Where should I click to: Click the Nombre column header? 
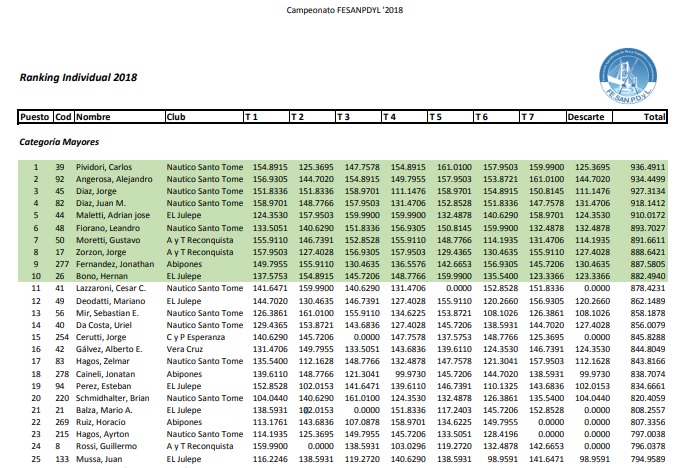click(93, 117)
